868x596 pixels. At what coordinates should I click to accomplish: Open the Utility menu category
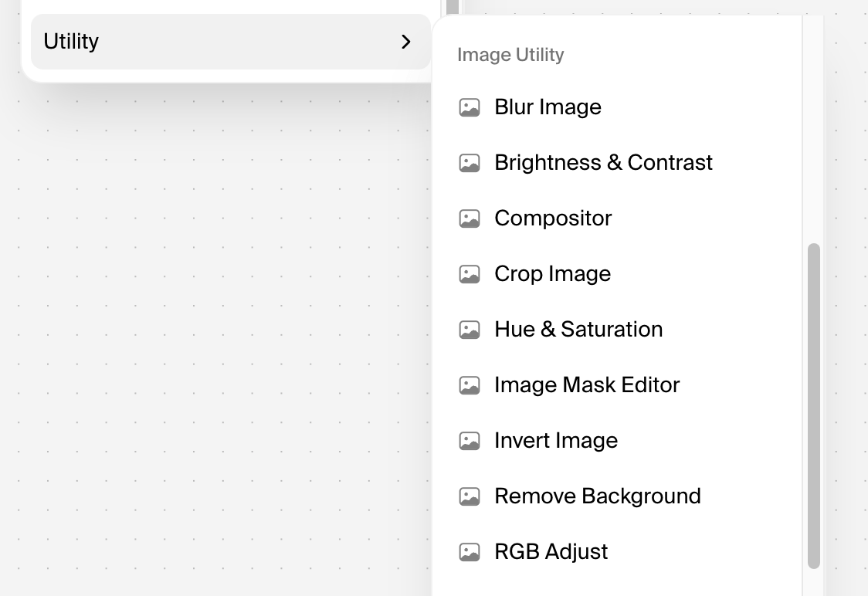(231, 42)
